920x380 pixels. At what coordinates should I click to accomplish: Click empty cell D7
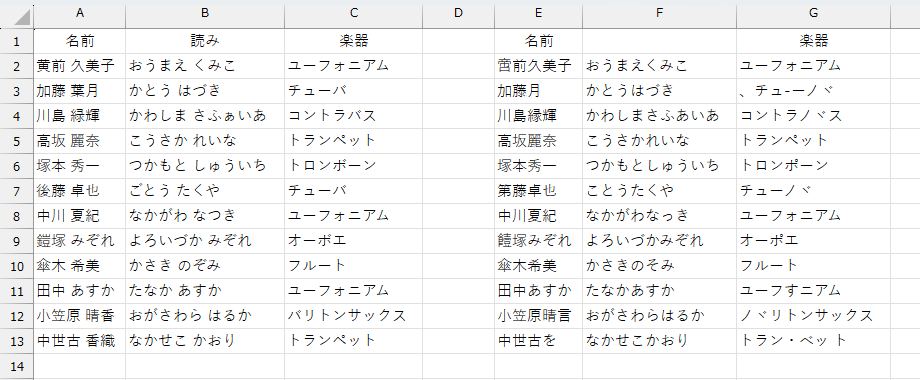(459, 191)
